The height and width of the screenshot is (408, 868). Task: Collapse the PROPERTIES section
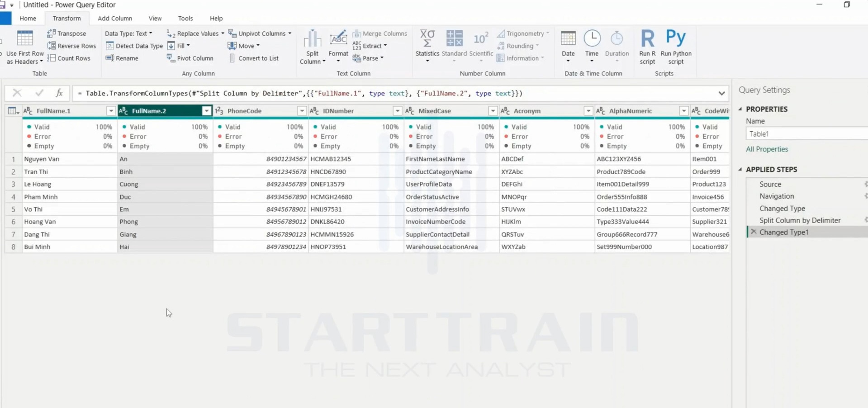point(740,109)
